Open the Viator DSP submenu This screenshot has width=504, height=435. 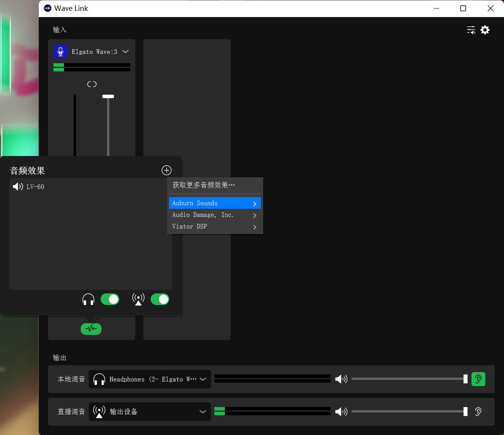coord(214,227)
